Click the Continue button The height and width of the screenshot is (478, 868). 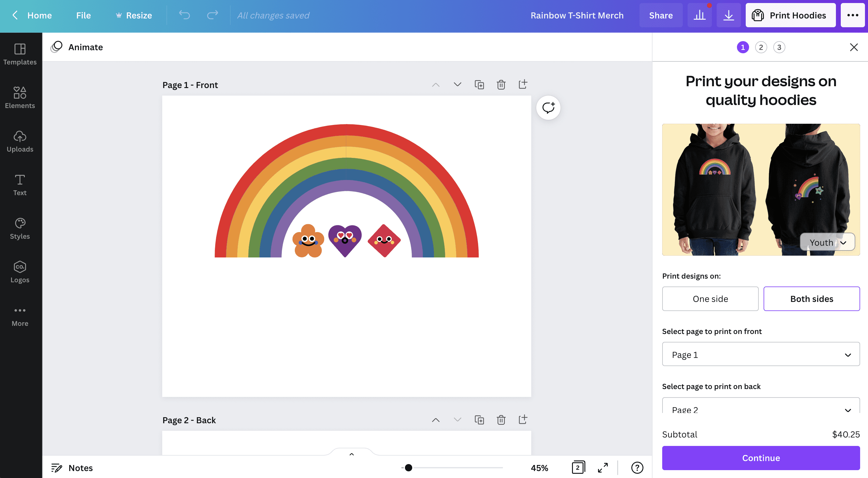[x=761, y=458]
